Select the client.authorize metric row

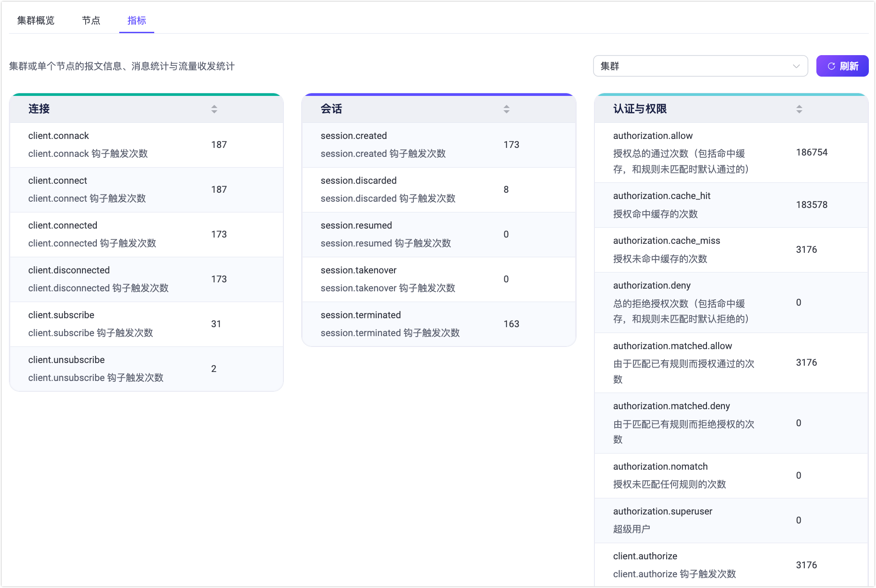click(x=731, y=565)
